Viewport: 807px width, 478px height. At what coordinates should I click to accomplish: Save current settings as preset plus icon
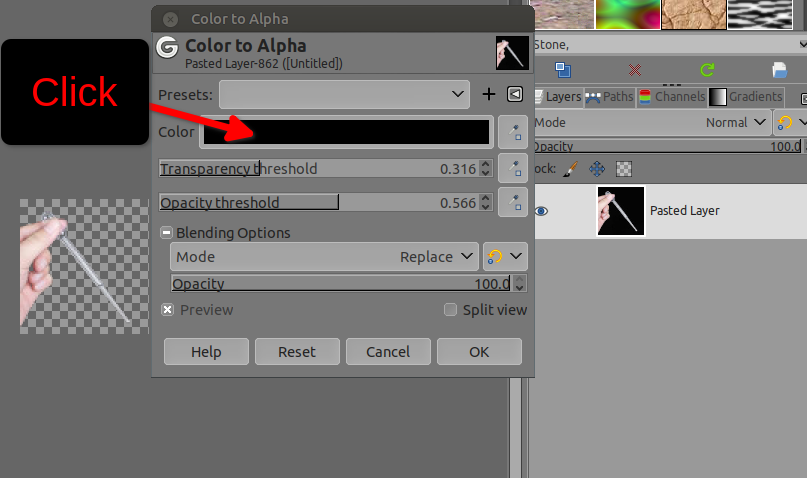(488, 94)
